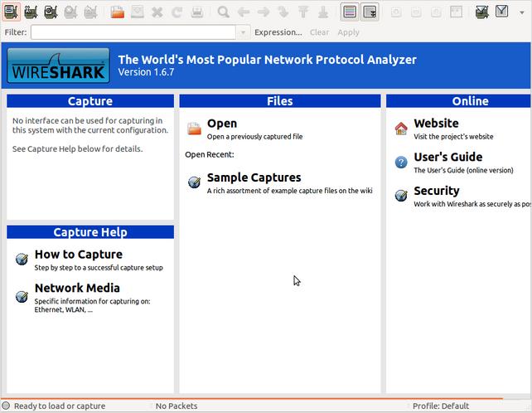Click the go to last packet icon
Image resolution: width=532 pixels, height=413 pixels.
tap(323, 12)
